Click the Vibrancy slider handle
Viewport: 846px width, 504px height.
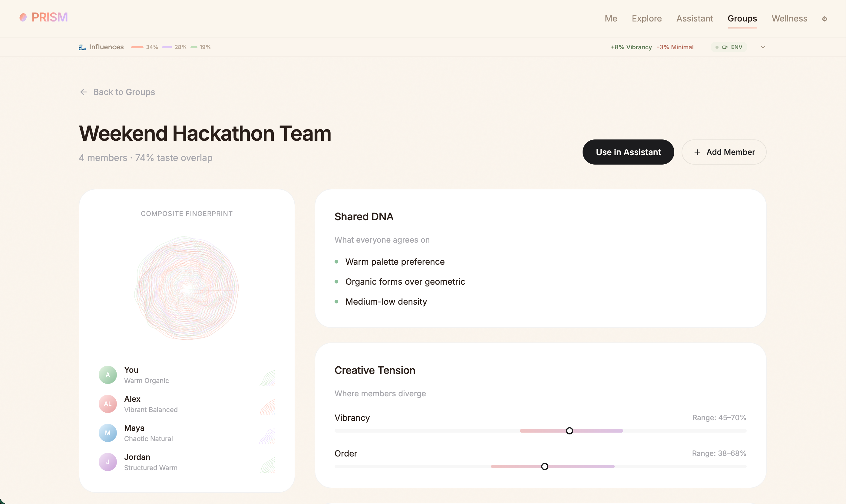point(569,431)
